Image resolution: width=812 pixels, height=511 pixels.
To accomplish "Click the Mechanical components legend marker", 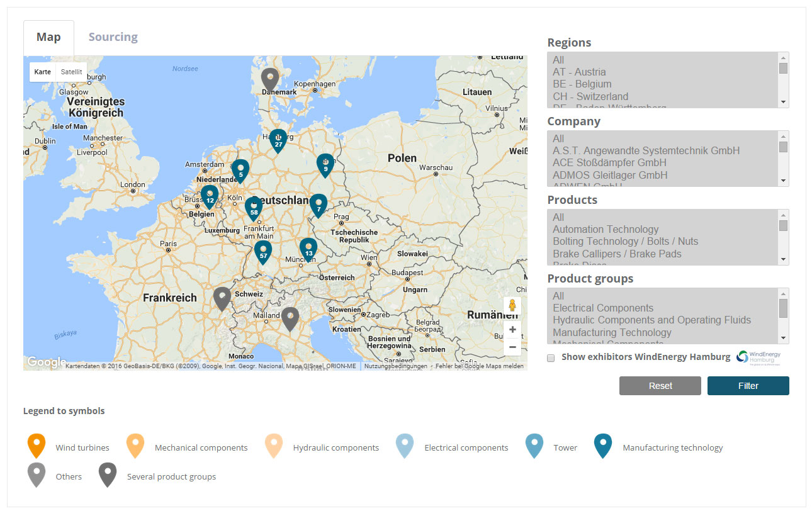I will [x=136, y=446].
